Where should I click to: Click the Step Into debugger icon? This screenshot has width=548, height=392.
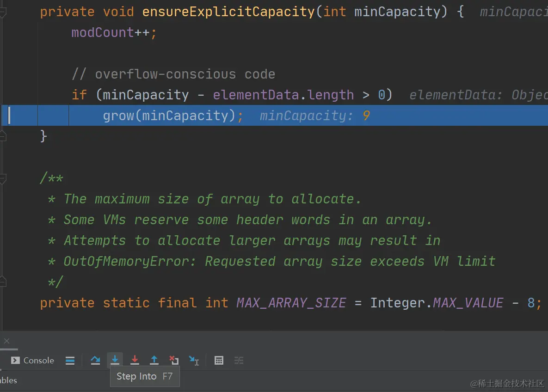click(x=115, y=360)
